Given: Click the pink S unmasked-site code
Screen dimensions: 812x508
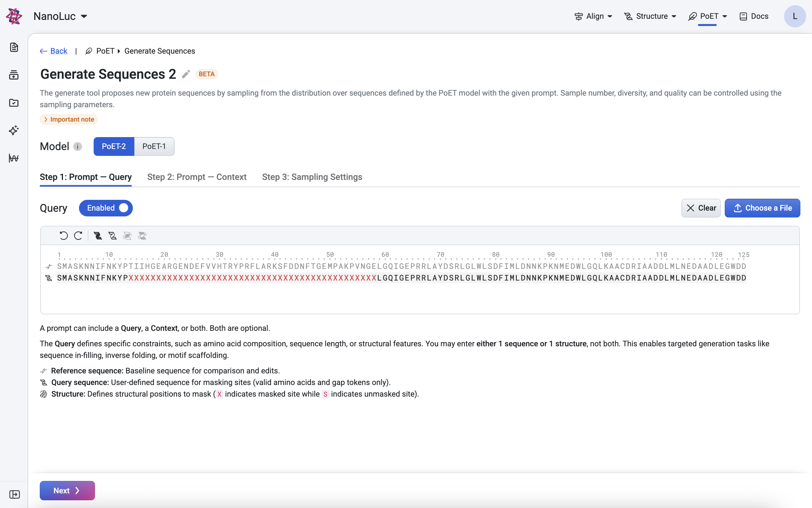Looking at the screenshot, I should pos(325,394).
